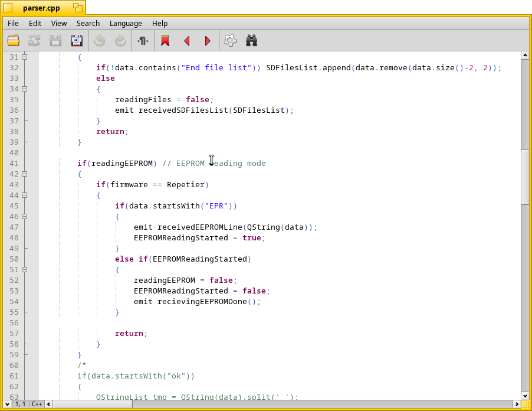Collapse the code fold at line 44

[24, 195]
